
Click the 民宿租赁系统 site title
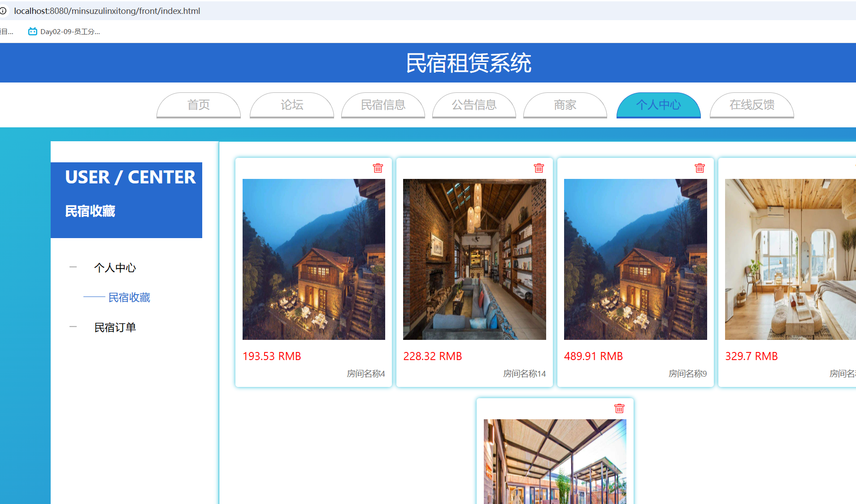click(469, 63)
